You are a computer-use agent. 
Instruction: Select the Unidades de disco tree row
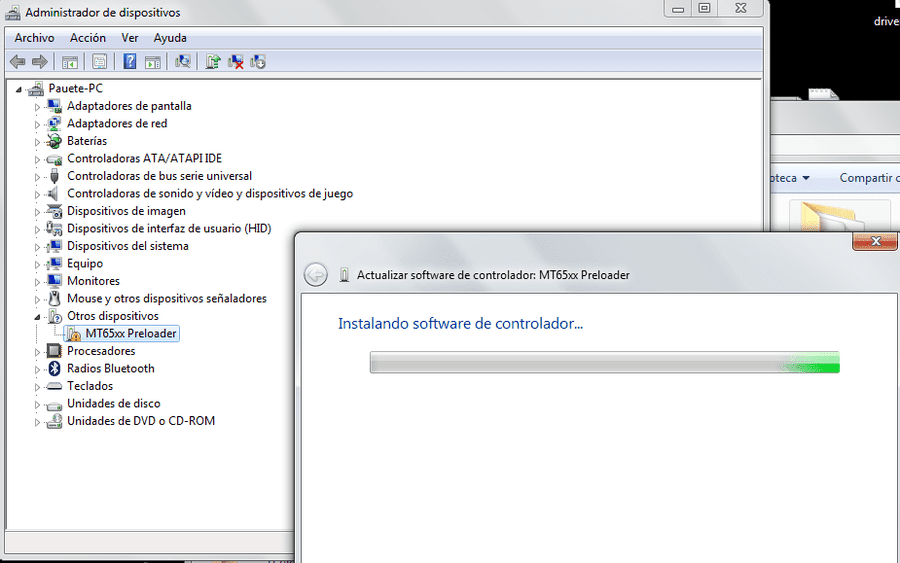coord(114,403)
